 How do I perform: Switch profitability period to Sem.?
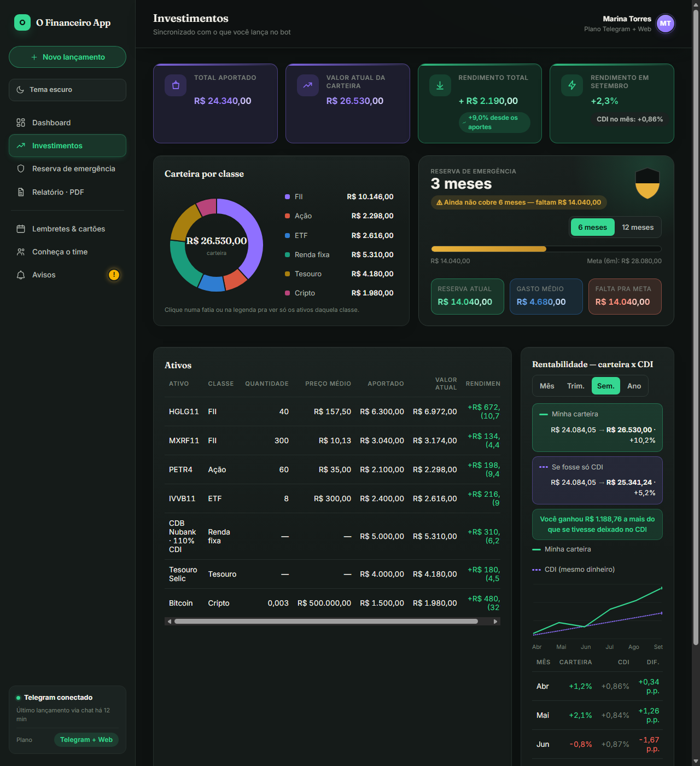click(605, 386)
